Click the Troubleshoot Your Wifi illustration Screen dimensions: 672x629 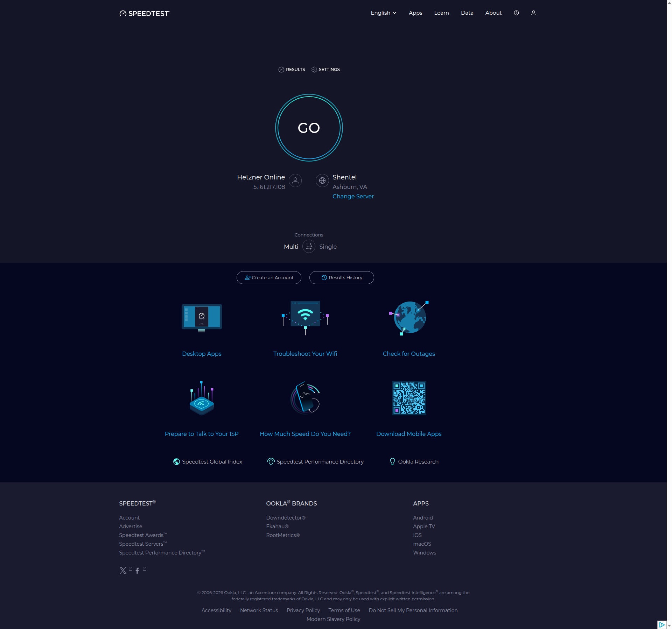click(305, 318)
